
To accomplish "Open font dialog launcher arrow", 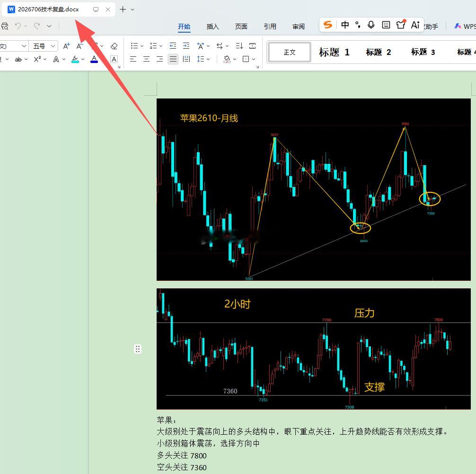I will click(x=119, y=67).
